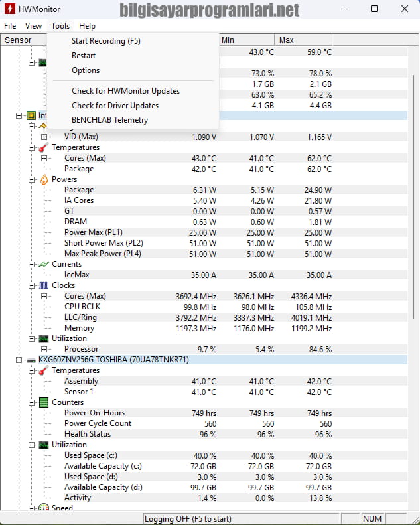Choose Check for Driver Updates

point(115,106)
